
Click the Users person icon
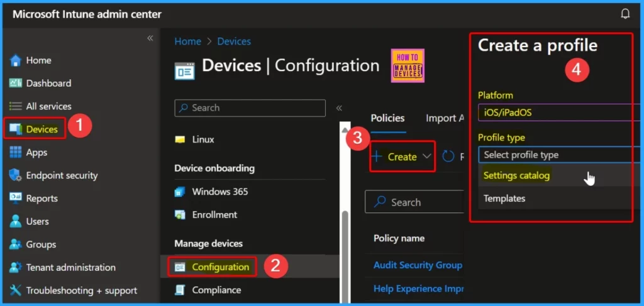(15, 221)
